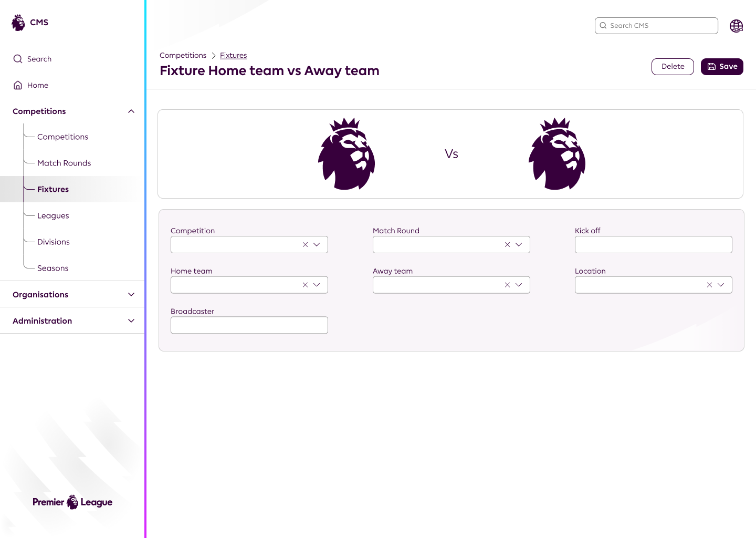Click the page title Fixture Home team vs Away team
The image size is (756, 538).
tap(269, 71)
